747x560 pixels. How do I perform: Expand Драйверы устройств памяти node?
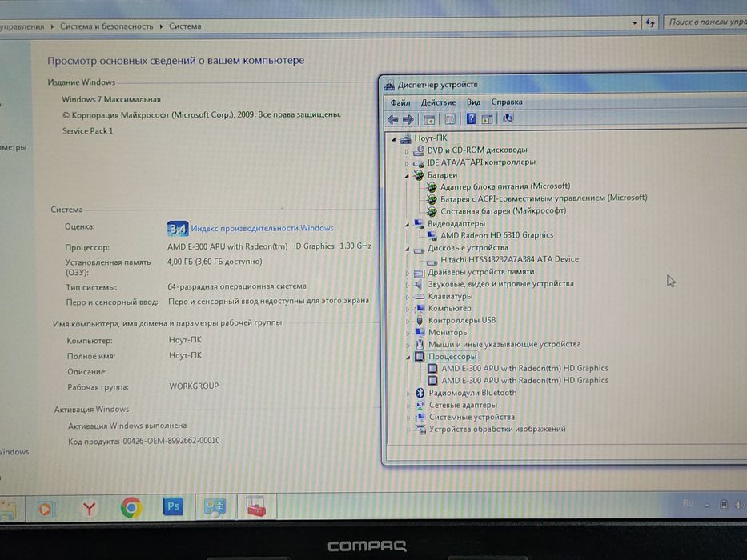tap(408, 273)
